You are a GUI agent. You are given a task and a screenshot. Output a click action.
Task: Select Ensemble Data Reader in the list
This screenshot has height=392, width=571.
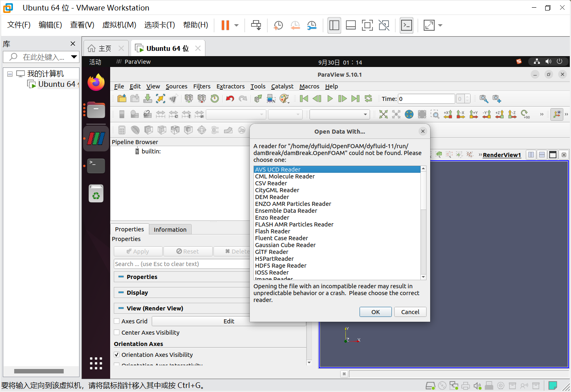[x=337, y=211]
